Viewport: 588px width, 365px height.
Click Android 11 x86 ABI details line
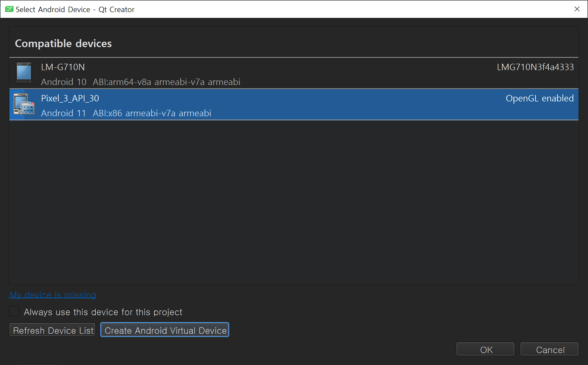click(x=126, y=113)
